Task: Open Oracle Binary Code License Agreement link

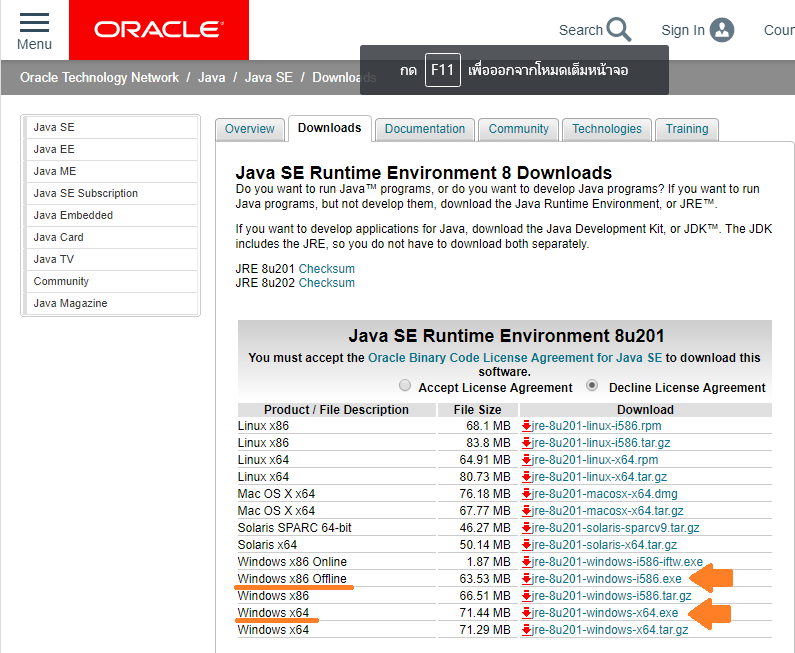Action: [515, 357]
